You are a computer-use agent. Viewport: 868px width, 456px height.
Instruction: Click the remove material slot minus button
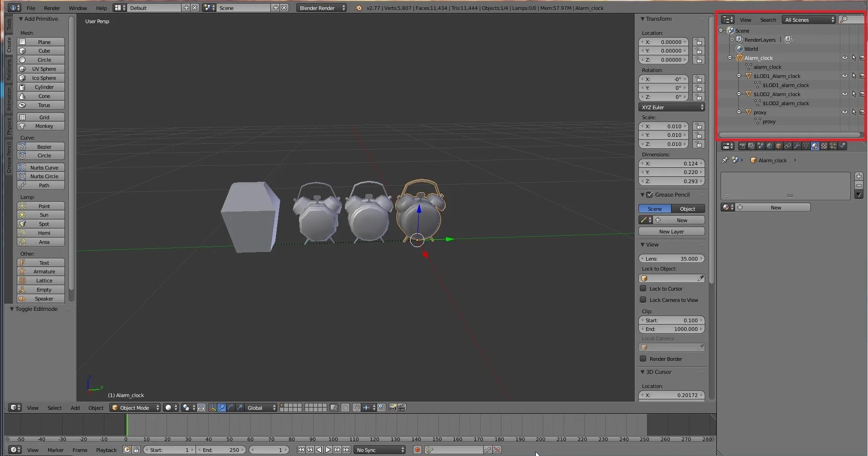coord(859,185)
